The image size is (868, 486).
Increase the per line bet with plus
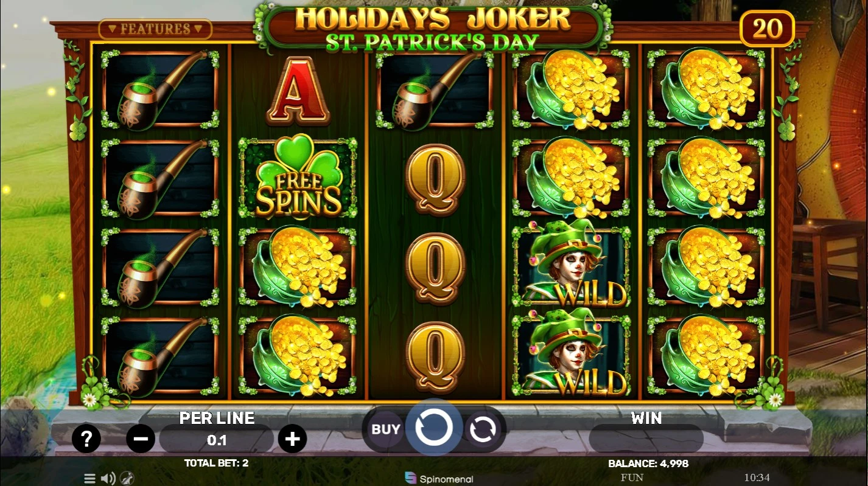(x=292, y=439)
